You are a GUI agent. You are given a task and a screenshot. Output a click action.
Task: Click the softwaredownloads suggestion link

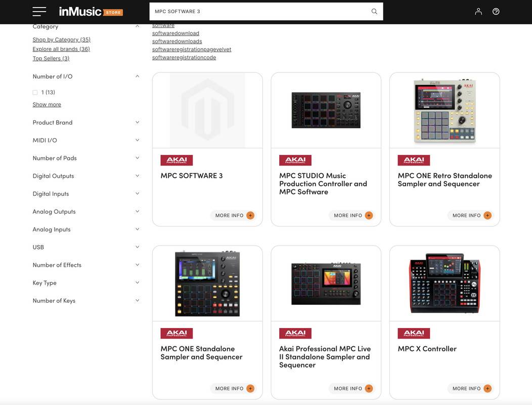(177, 42)
